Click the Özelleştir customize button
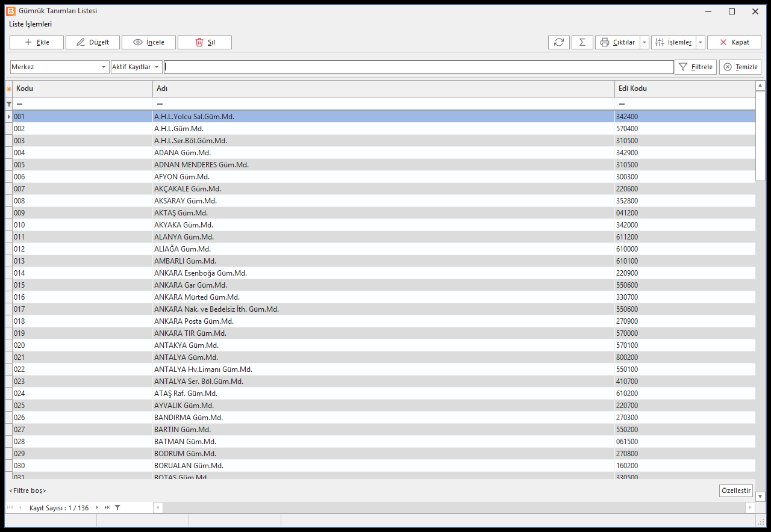The image size is (771, 532). [736, 490]
